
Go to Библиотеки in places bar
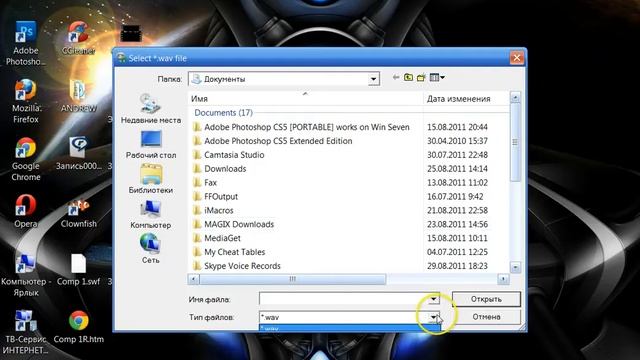(x=151, y=179)
